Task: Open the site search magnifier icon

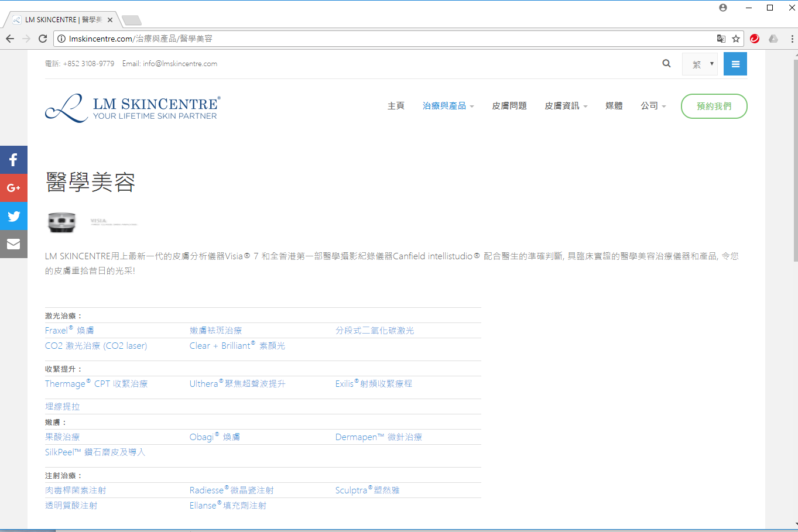Action: pyautogui.click(x=666, y=64)
